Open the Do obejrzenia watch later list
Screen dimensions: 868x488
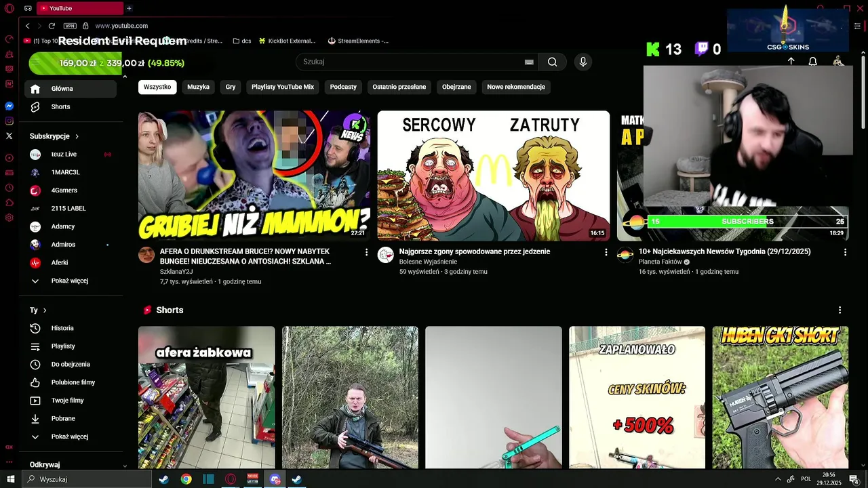[71, 365]
